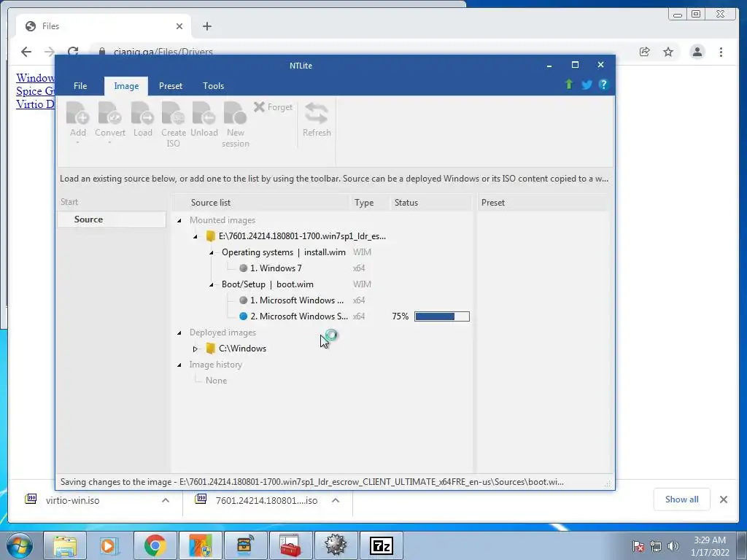Select Source in the left sidebar

pyautogui.click(x=112, y=219)
